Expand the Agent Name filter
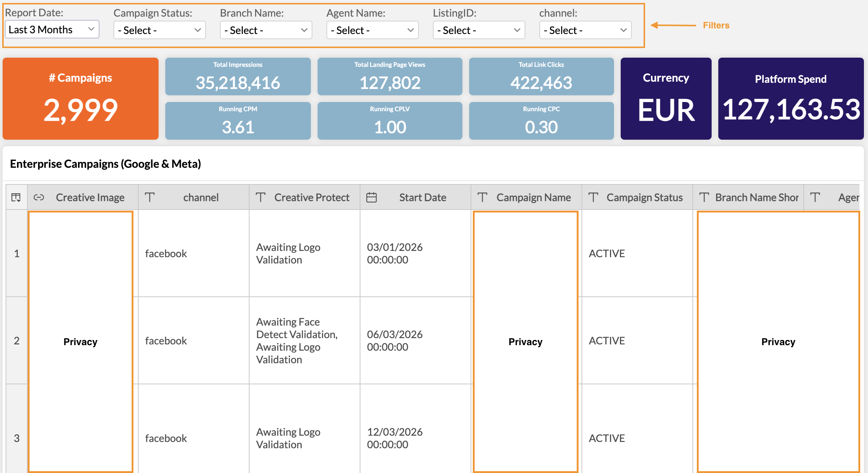Viewport: 868px width, 473px height. click(372, 30)
